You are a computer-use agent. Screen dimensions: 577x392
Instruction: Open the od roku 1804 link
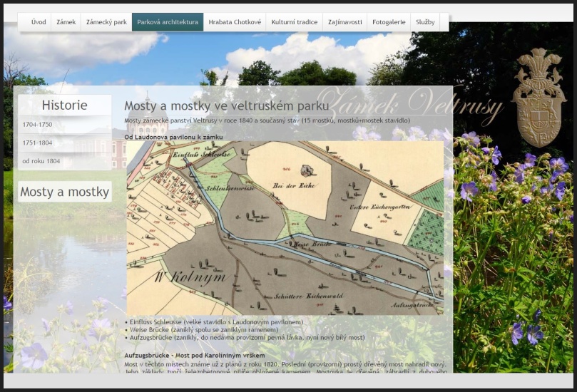41,162
